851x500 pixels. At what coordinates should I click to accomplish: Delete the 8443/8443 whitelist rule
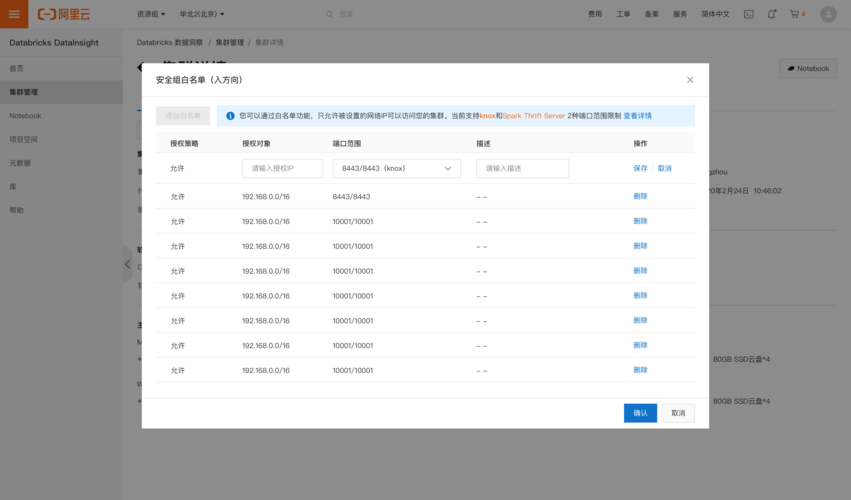640,196
